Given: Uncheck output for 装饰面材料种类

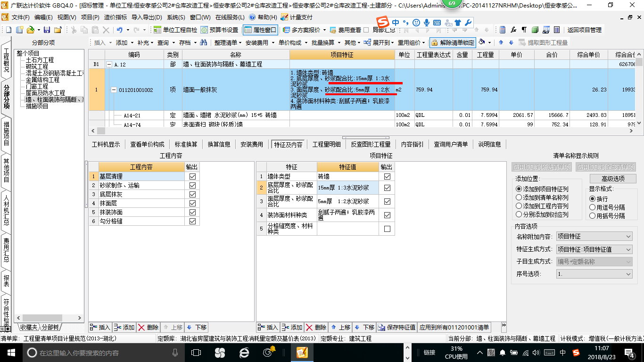Looking at the screenshot, I should click(387, 215).
